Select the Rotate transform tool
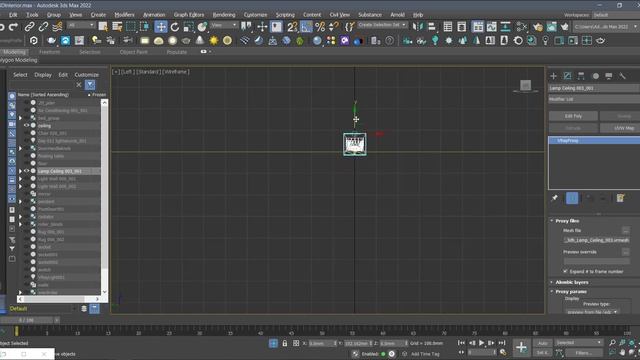The image size is (640, 360). (x=175, y=27)
